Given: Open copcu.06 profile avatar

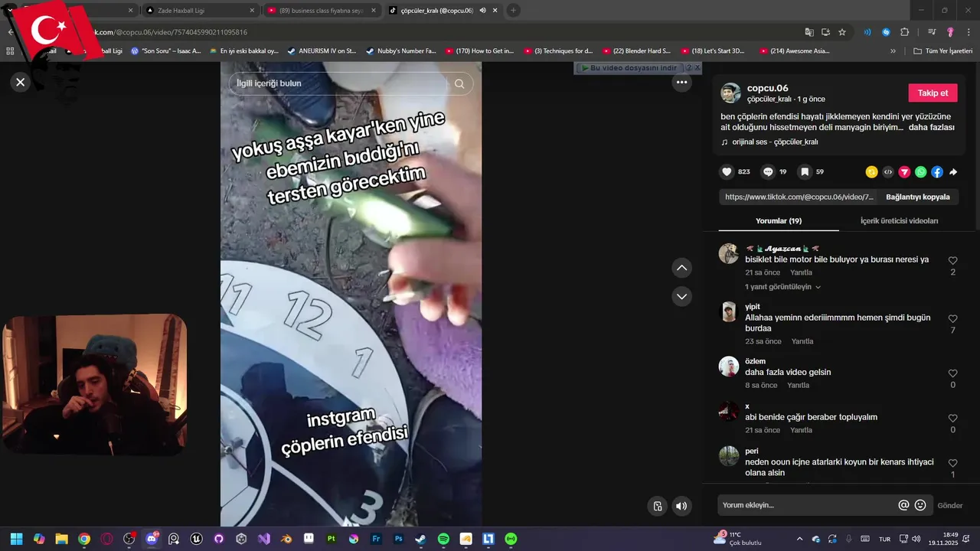Looking at the screenshot, I should coord(731,93).
